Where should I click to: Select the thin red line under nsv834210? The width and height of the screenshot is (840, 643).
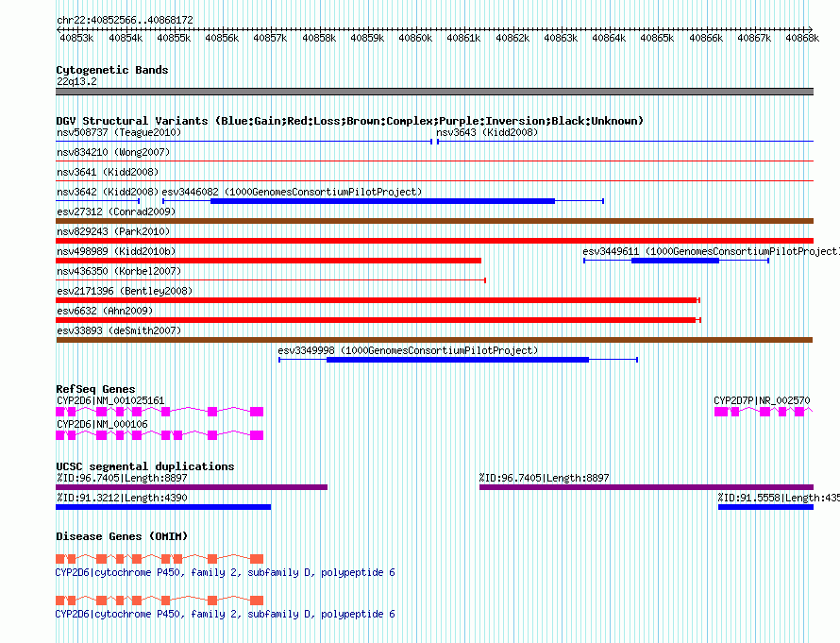[x=434, y=161]
